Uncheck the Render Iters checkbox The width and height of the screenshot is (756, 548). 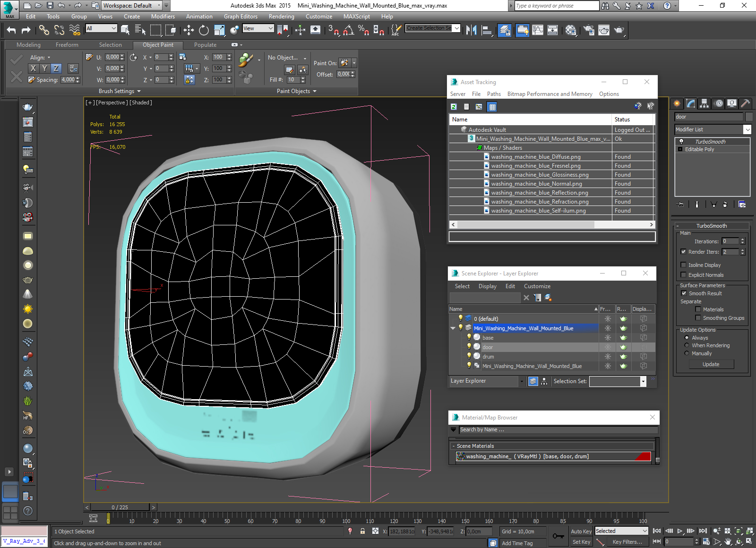(x=683, y=252)
